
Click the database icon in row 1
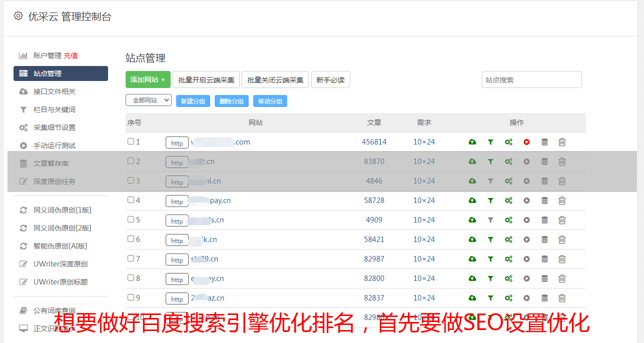(x=544, y=142)
